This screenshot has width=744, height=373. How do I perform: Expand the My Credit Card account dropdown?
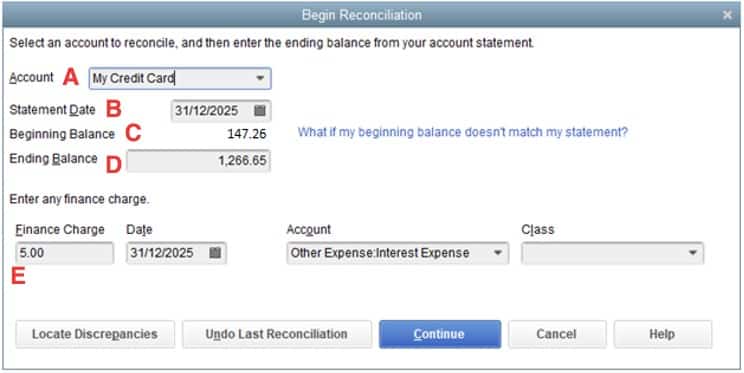pos(260,78)
